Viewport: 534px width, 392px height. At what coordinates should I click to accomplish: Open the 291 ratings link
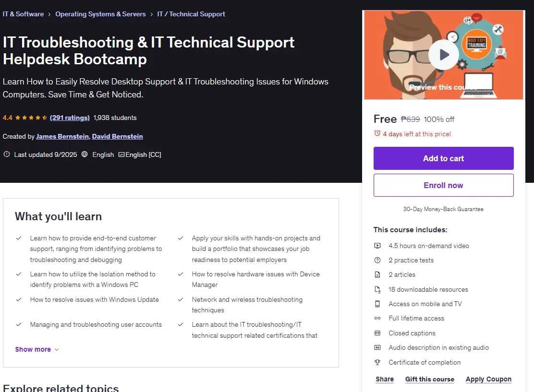pos(70,118)
